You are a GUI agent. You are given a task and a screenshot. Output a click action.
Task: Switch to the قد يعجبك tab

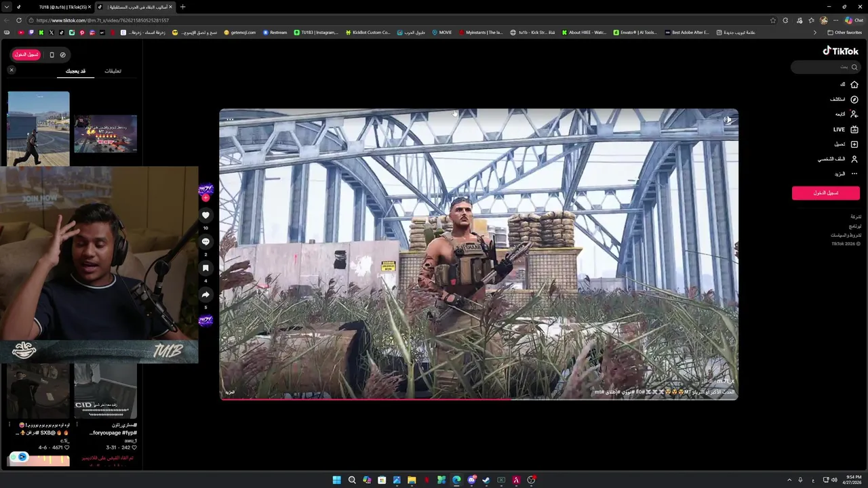pyautogui.click(x=75, y=71)
